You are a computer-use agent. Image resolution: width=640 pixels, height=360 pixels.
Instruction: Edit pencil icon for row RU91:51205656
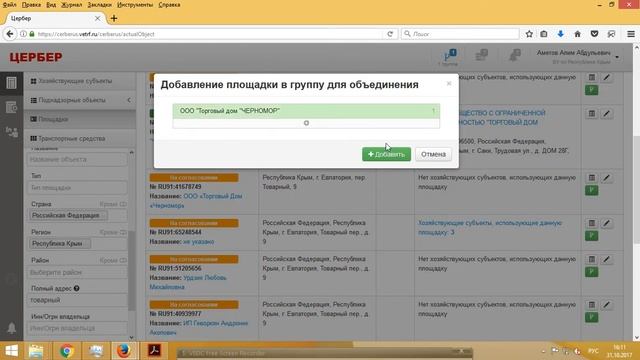tap(607, 259)
